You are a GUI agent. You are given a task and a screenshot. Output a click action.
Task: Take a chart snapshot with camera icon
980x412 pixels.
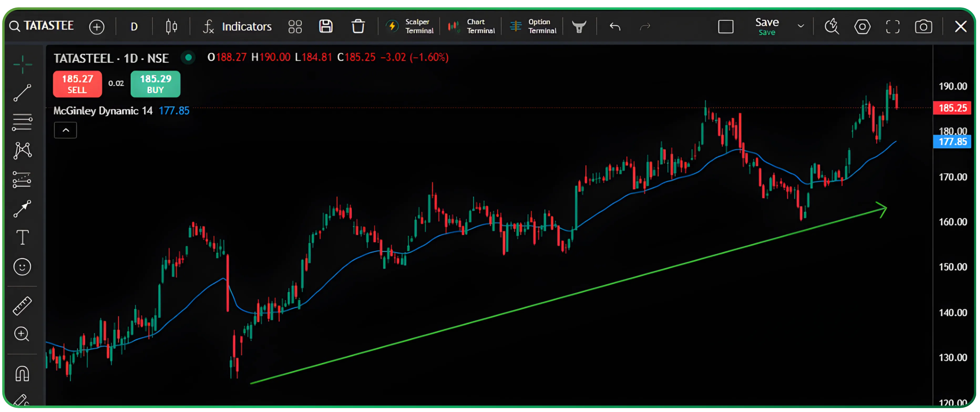923,27
